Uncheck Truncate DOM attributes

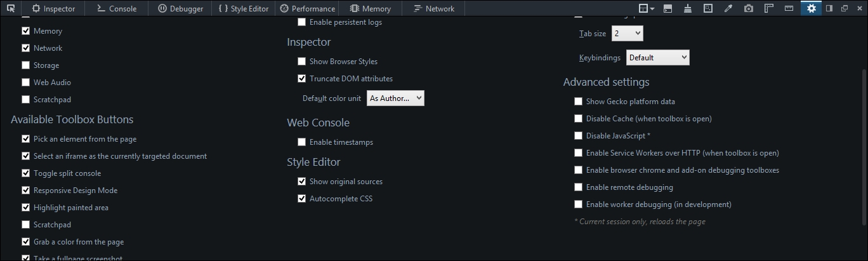tap(301, 78)
